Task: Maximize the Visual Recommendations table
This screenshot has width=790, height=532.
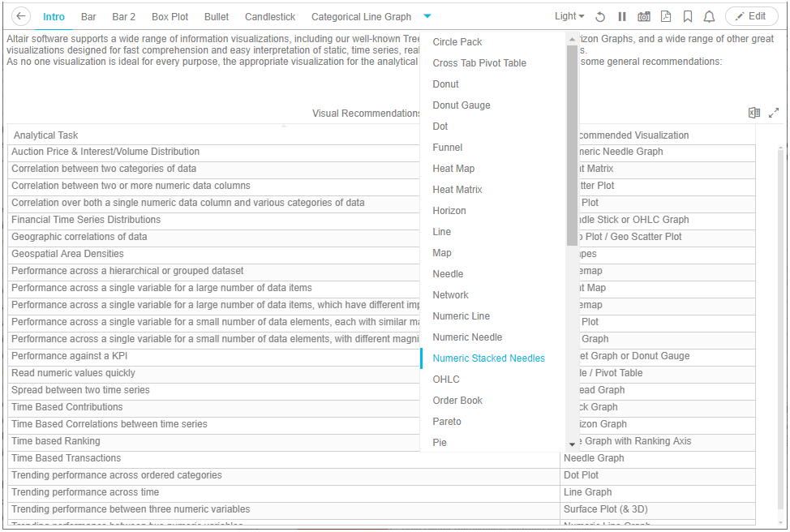Action: coord(774,113)
